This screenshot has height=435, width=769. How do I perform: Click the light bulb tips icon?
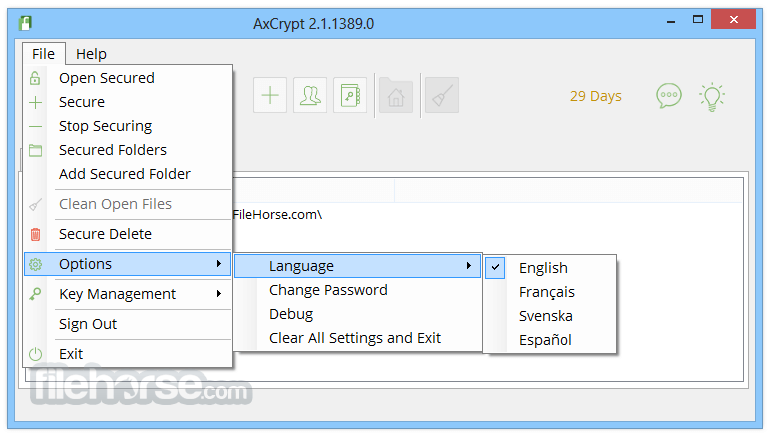click(712, 96)
